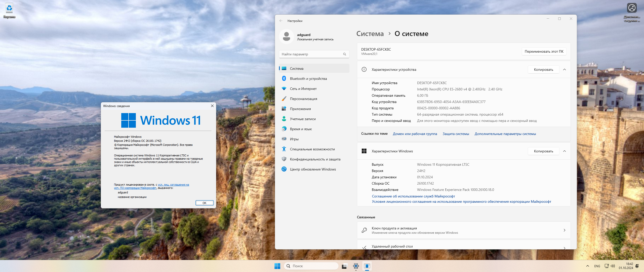Select Время и язык menu item
The image size is (644, 272).
(301, 129)
